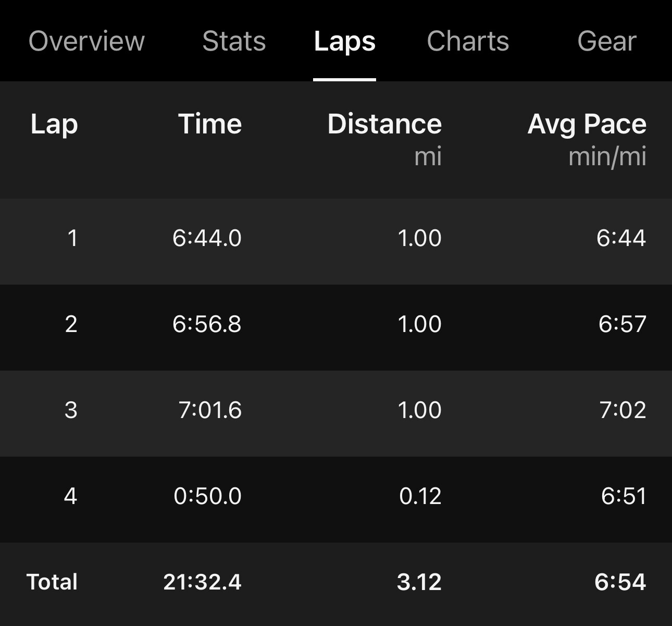Click lap 1 time 6:44.0
Image resolution: width=672 pixels, height=626 pixels.
coord(207,238)
